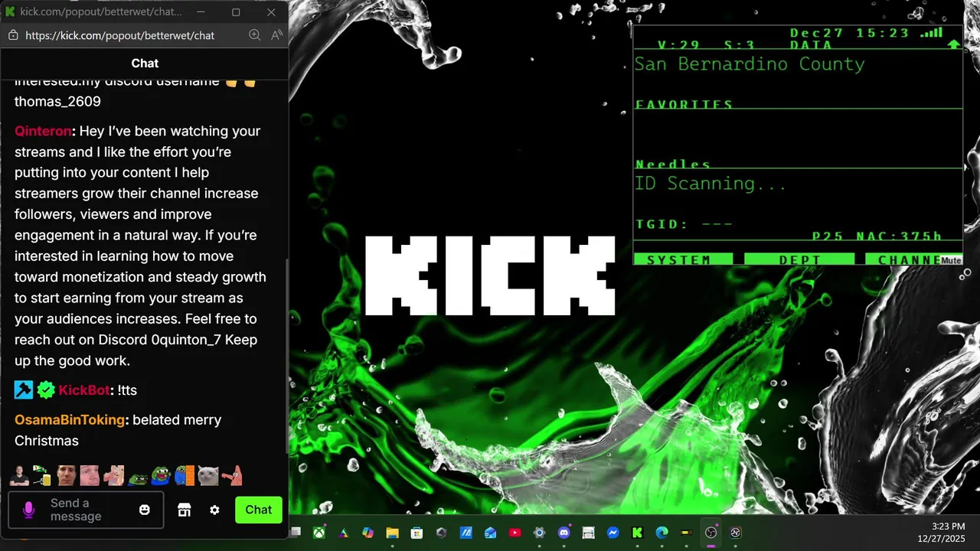Click the purple microphone icon in the message box

tap(29, 510)
